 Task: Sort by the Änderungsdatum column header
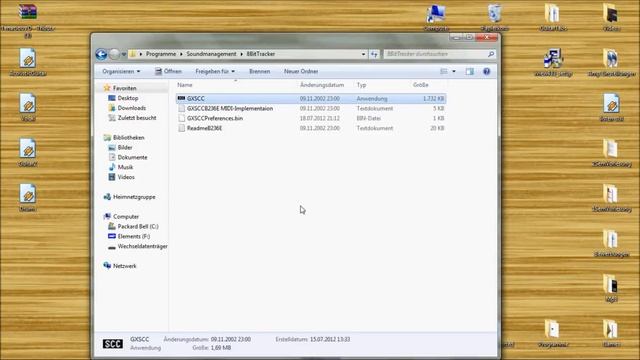click(322, 85)
